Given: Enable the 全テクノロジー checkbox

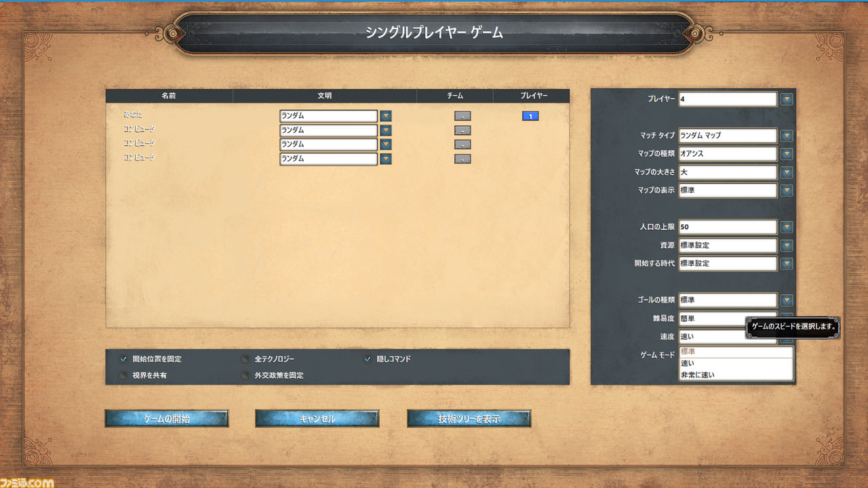Looking at the screenshot, I should [x=245, y=359].
